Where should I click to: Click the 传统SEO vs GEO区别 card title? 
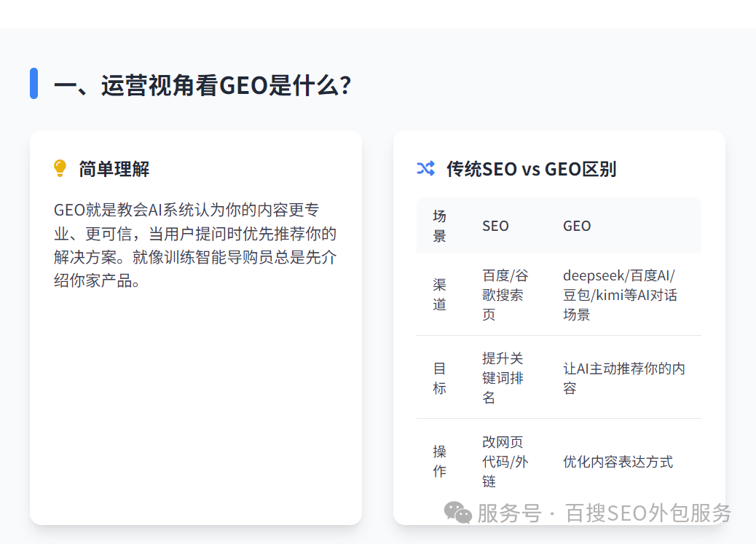531,169
